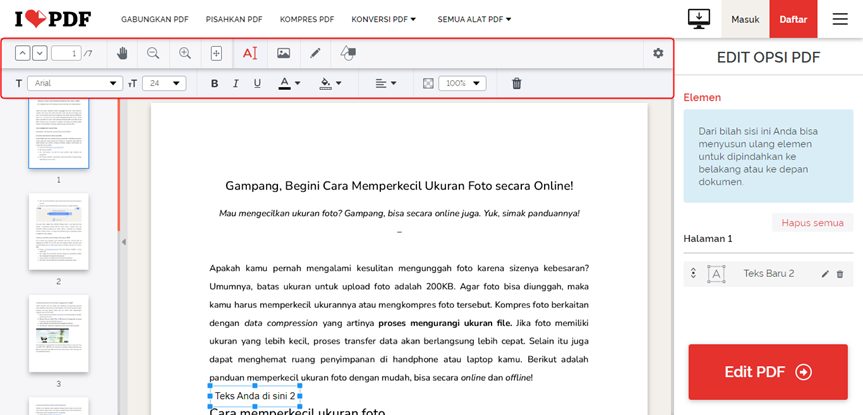Zoom out of the document
The width and height of the screenshot is (863, 415).
point(153,53)
